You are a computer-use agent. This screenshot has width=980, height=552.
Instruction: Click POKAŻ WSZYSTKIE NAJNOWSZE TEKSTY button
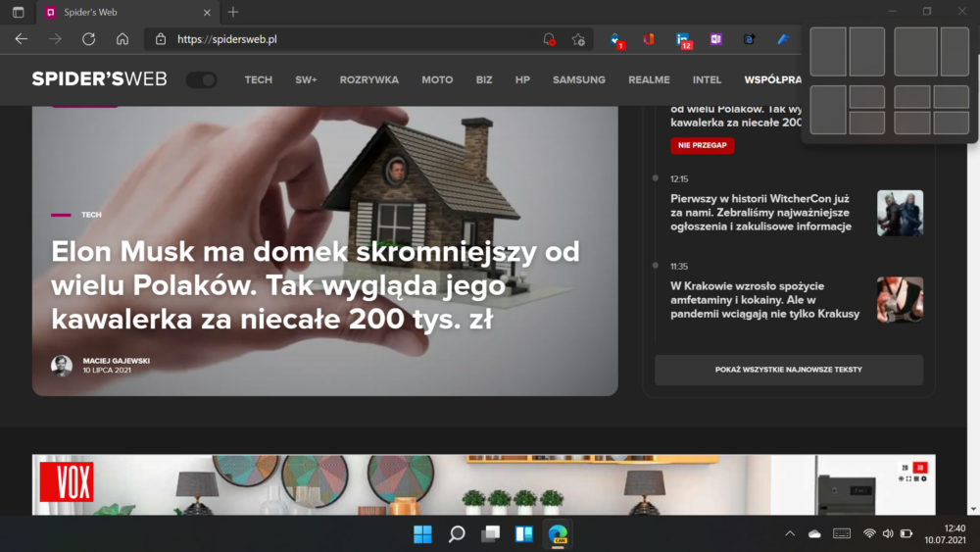tap(789, 370)
